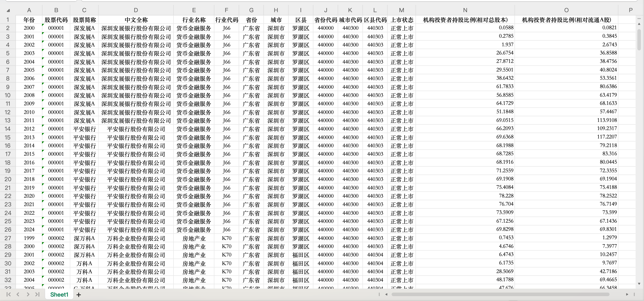644x301 pixels.
Task: Select the cell containing 平安银行 in row 14
Action: (84, 129)
